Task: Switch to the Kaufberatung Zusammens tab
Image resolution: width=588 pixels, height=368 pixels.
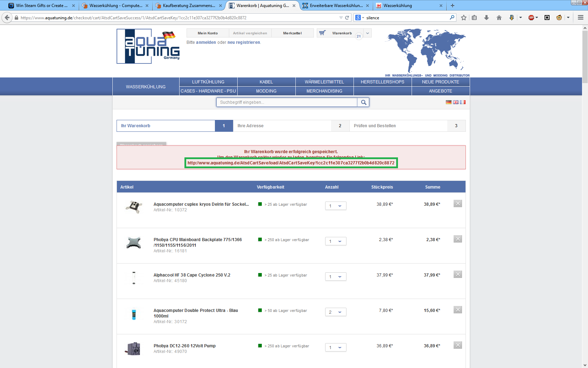Action: pyautogui.click(x=189, y=6)
